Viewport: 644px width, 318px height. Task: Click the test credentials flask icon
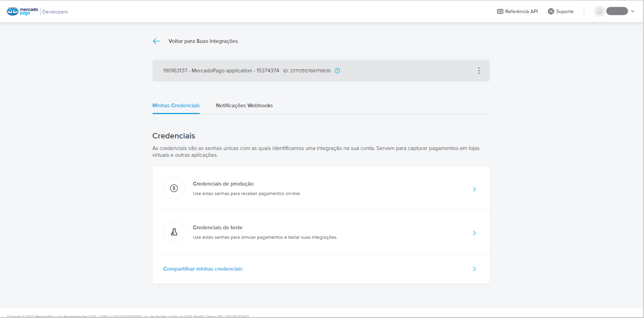point(174,232)
